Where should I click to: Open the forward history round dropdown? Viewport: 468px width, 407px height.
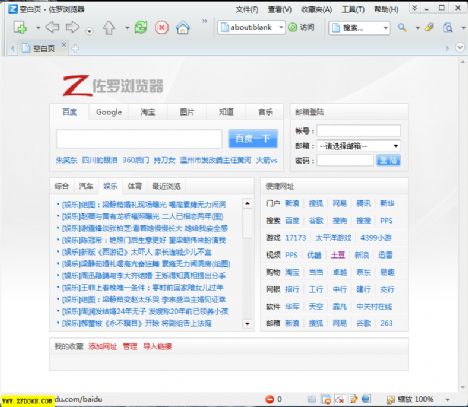tap(89, 32)
